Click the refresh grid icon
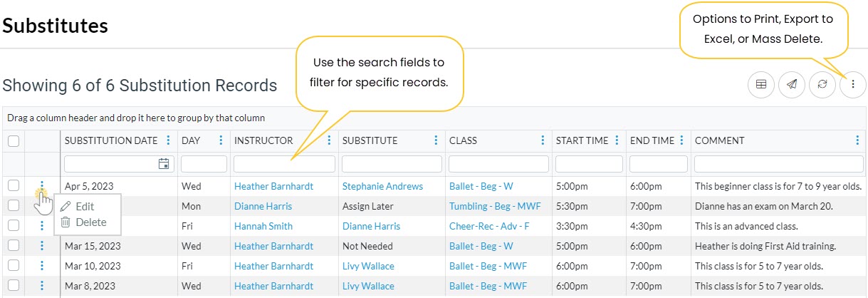868x298 pixels. [x=822, y=85]
